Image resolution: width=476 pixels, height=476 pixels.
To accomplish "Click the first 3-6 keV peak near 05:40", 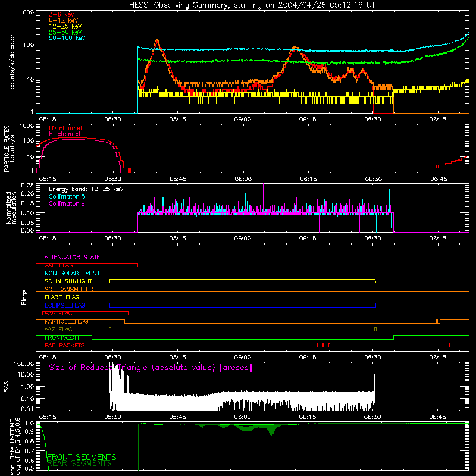I will (x=157, y=40).
